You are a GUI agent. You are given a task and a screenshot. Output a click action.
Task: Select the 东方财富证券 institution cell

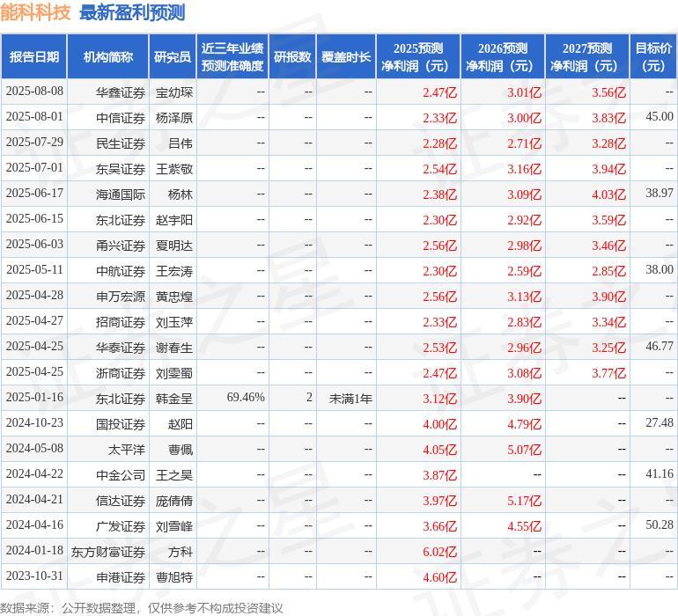coord(108,552)
